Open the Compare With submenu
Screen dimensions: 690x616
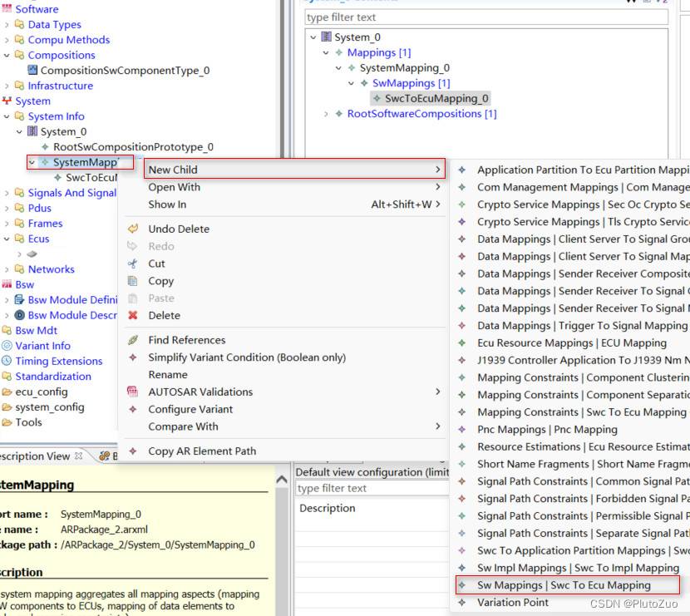(x=294, y=426)
